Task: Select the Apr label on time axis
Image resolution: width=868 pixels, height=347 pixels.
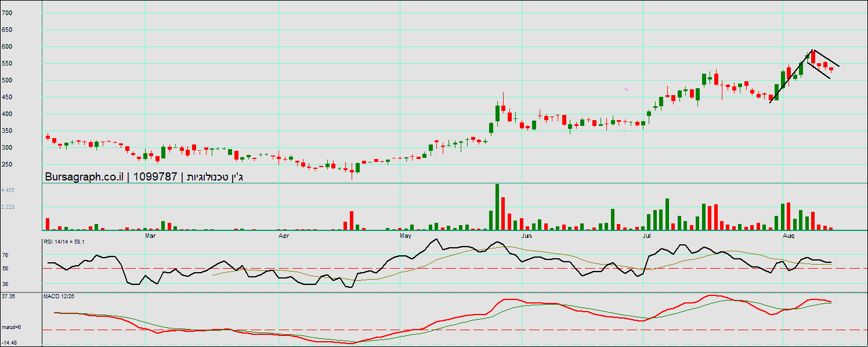Action: click(x=284, y=236)
